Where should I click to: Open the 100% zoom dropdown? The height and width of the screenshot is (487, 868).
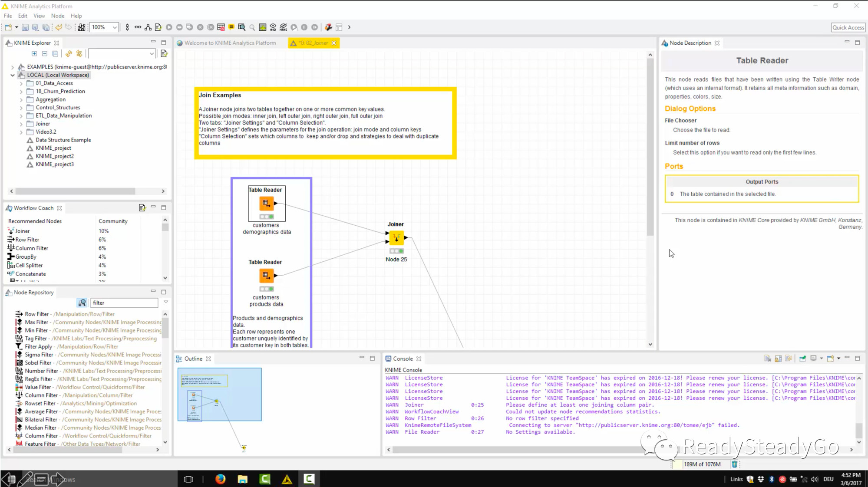(x=115, y=27)
